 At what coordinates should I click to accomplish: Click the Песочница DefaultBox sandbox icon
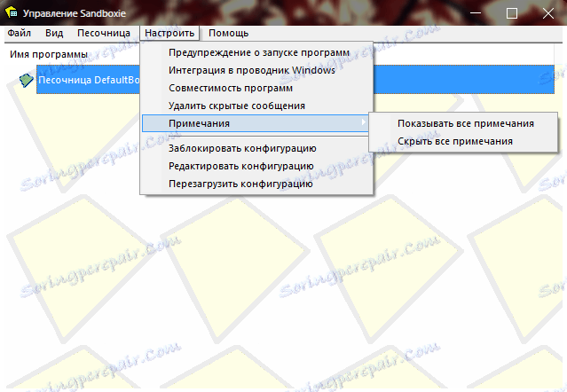tap(26, 80)
